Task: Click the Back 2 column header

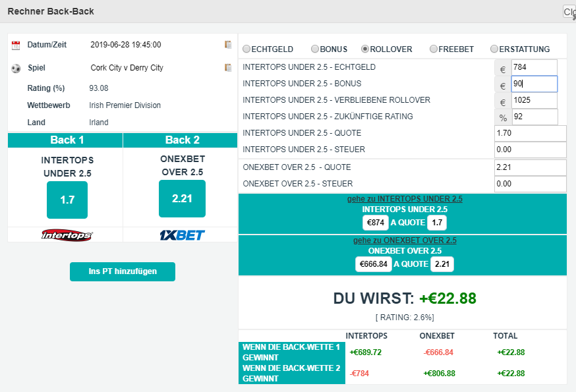Action: (x=181, y=140)
